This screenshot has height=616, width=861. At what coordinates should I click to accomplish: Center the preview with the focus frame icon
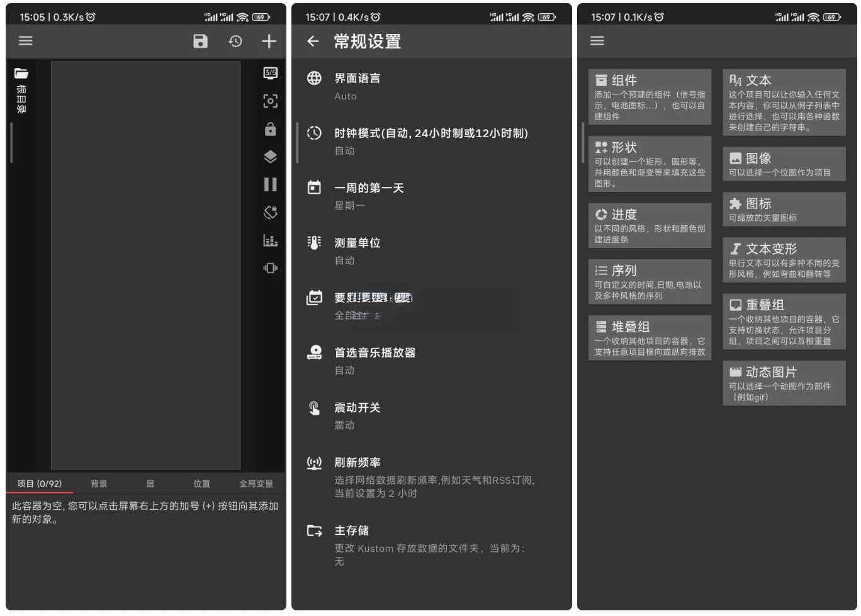[x=271, y=101]
